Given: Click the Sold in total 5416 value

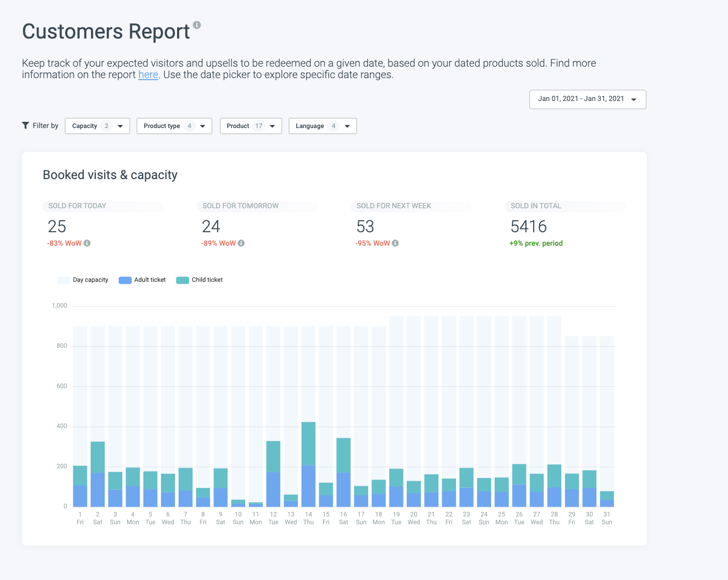Looking at the screenshot, I should 528,226.
